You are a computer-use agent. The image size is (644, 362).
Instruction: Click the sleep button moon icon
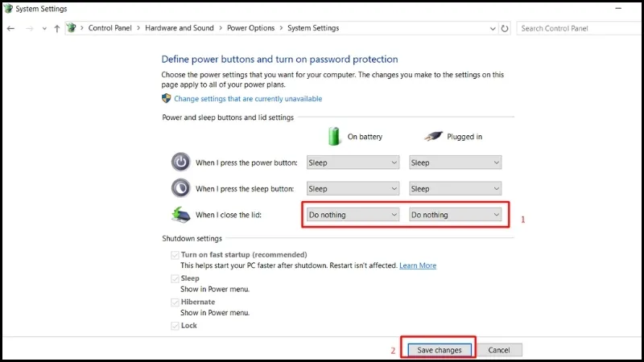pos(181,188)
